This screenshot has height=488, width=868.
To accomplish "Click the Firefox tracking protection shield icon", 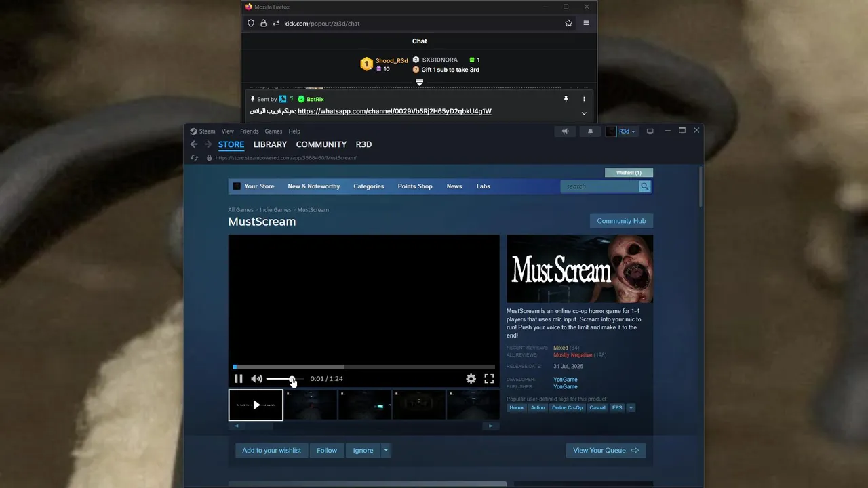I will [x=251, y=23].
